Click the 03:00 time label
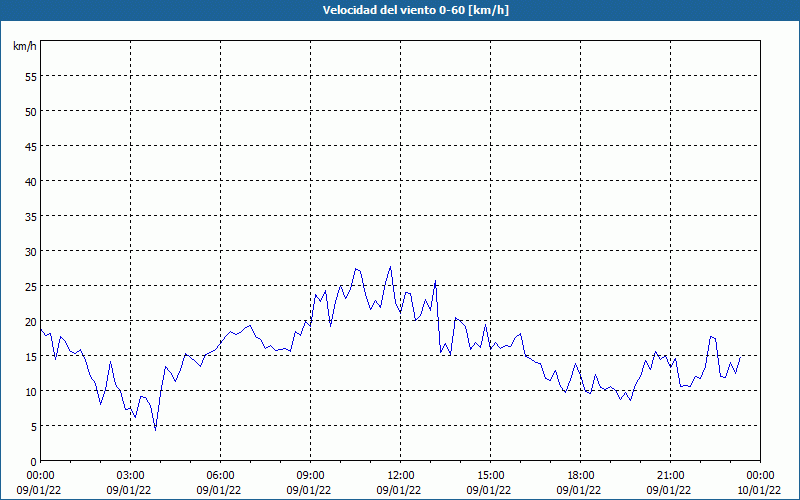Image resolution: width=800 pixels, height=500 pixels. coord(131,476)
